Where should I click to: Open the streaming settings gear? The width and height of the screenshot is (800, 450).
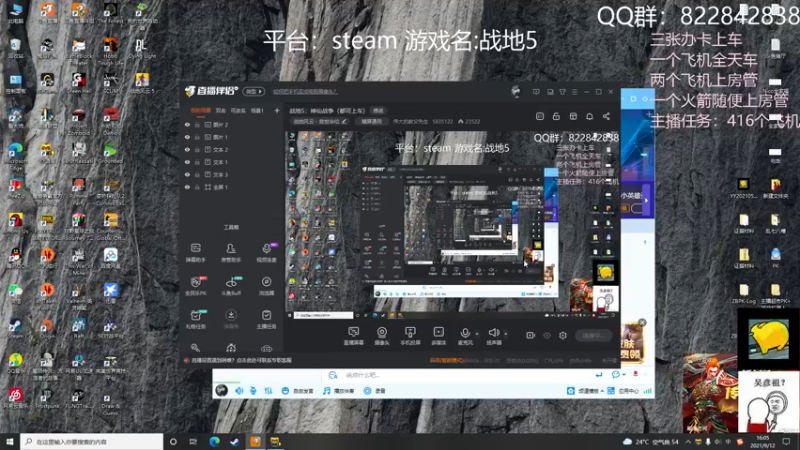click(x=563, y=335)
